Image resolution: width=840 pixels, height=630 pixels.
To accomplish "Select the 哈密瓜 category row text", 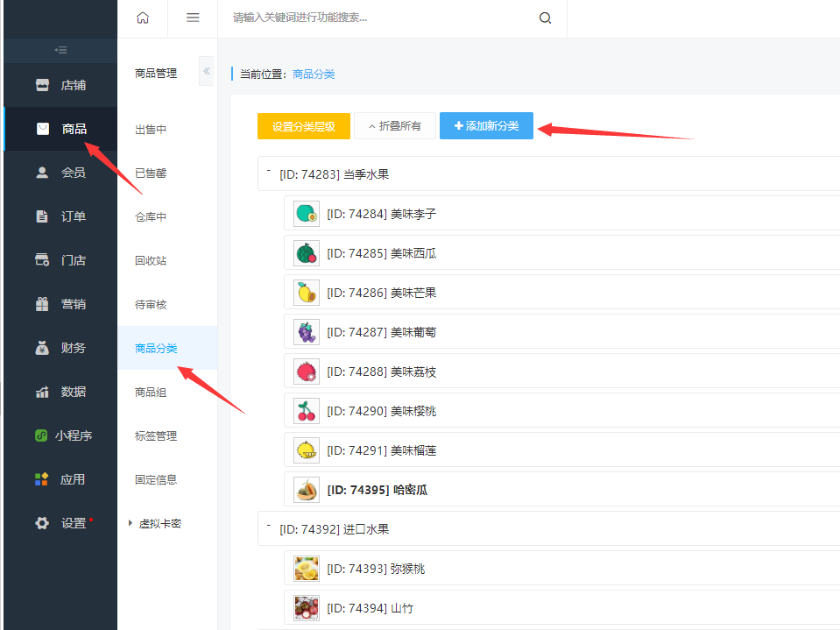I will point(378,490).
